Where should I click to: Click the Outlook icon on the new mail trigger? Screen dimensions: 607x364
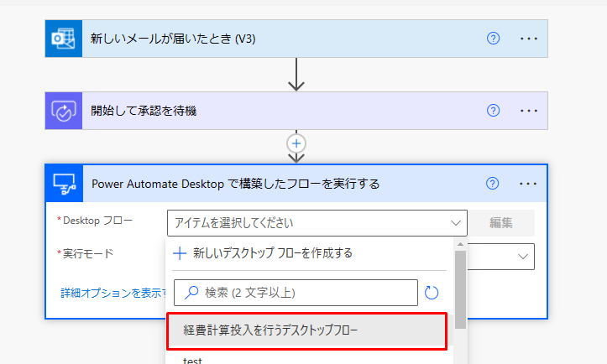[64, 39]
